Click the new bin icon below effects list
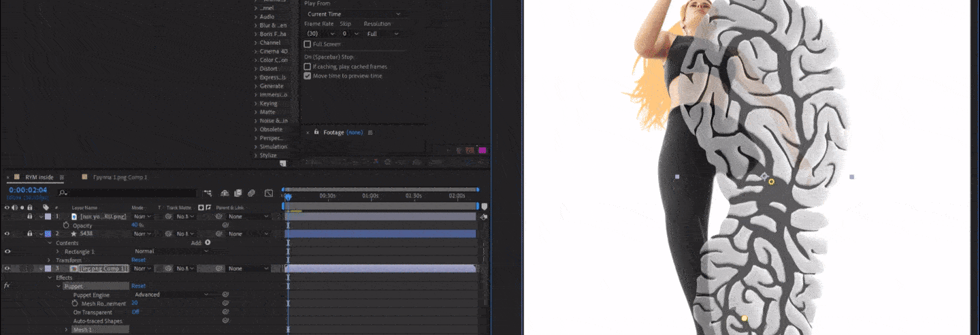980x335 pixels. tap(283, 163)
